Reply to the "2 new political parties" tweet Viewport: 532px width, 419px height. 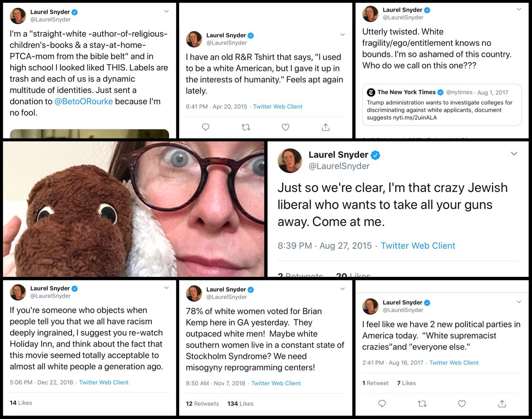point(382,403)
